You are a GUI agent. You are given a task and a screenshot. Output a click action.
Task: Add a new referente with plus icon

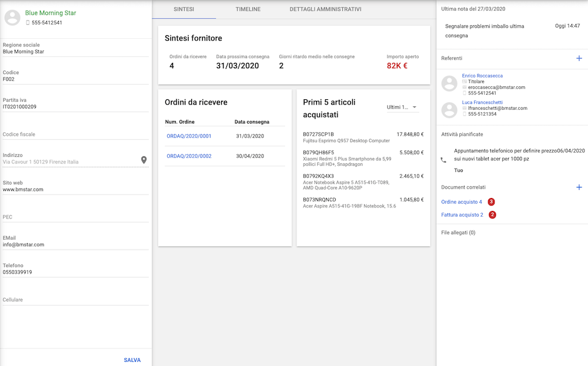point(579,58)
